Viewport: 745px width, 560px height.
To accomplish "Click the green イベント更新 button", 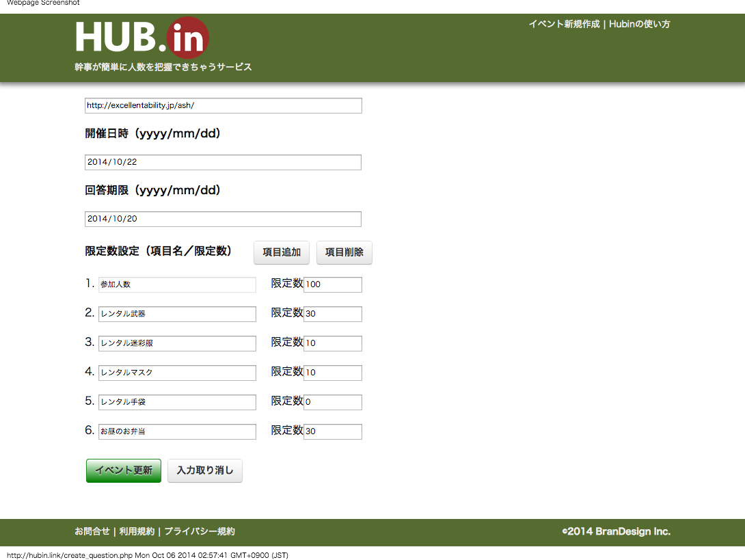I will click(x=124, y=470).
